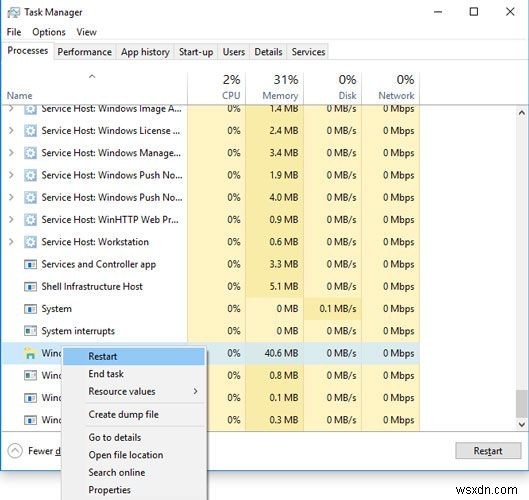Click the process icon in the 0.1 MB row
This screenshot has width=529, height=500.
(x=30, y=397)
